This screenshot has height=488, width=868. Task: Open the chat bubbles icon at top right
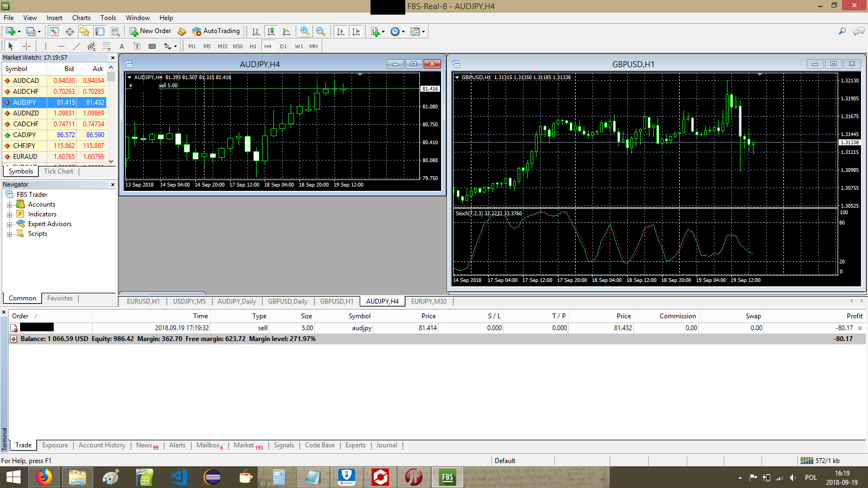[859, 31]
